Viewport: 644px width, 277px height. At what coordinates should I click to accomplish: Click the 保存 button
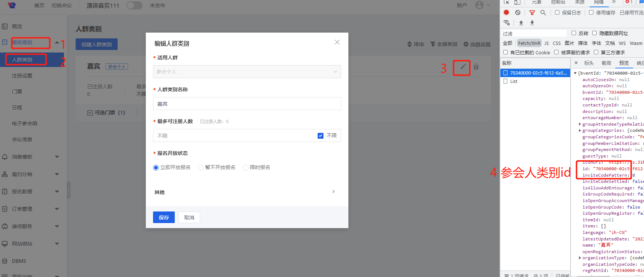click(x=164, y=217)
